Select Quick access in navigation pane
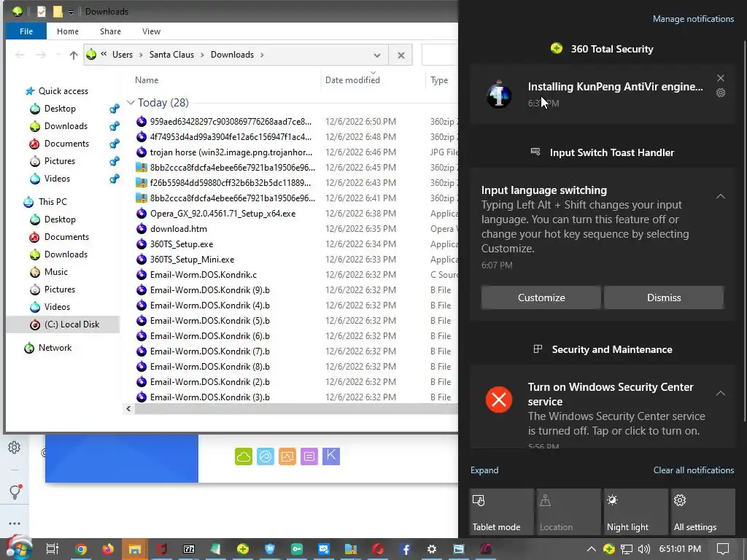The image size is (747, 560). click(x=63, y=91)
